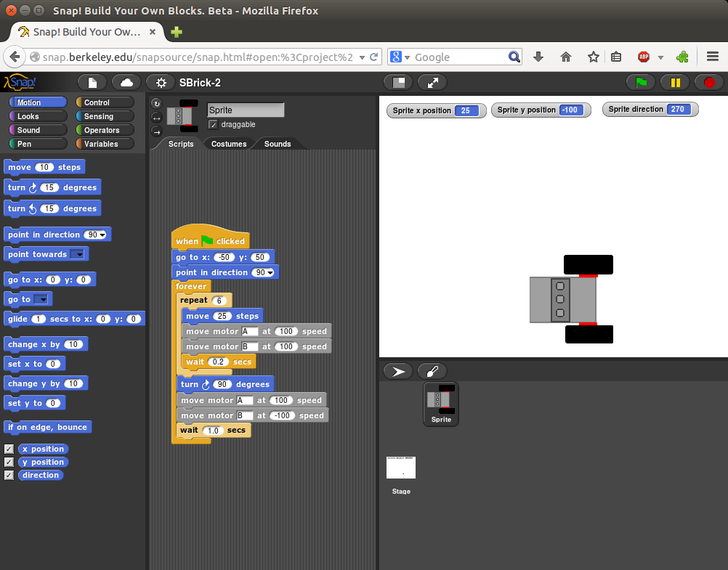
Task: Bookmark this page with the star
Action: pyautogui.click(x=594, y=57)
